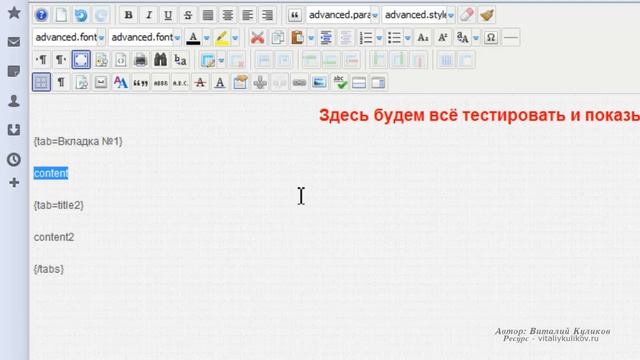This screenshot has height=360, width=640.
Task: Align text to the right
Action: coord(267,15)
